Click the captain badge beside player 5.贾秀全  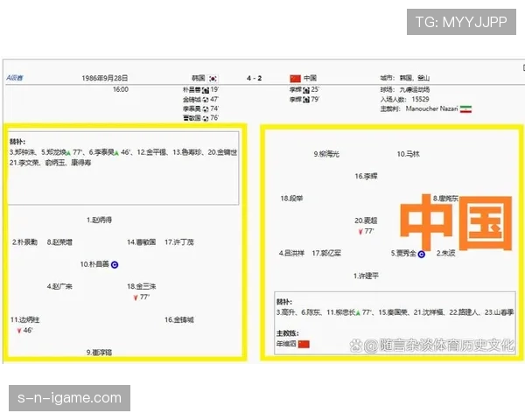click(422, 255)
